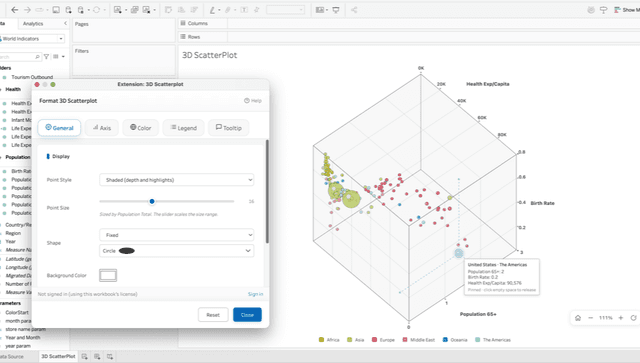Viewport: 640px width, 363px height.
Task: Open the New Worksheet dropdown arrow
Action: (x=126, y=10)
